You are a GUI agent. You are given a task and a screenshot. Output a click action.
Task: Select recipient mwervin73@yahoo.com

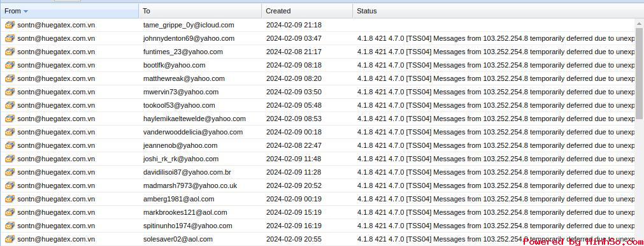pyautogui.click(x=181, y=92)
